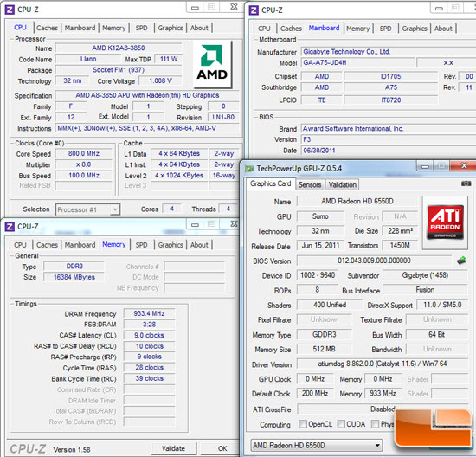The height and width of the screenshot is (457, 476).
Task: Click the CAS# Latency 9.0 clocks value
Action: pyautogui.click(x=150, y=335)
